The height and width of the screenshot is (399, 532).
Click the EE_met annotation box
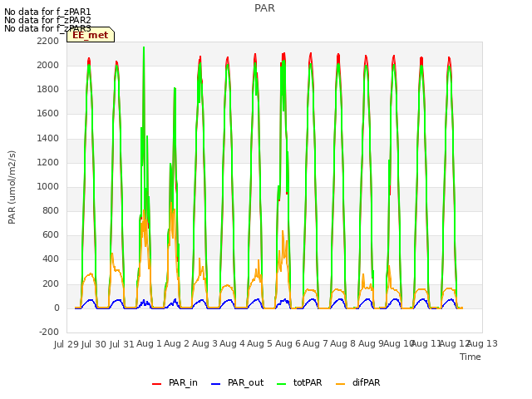[91, 35]
